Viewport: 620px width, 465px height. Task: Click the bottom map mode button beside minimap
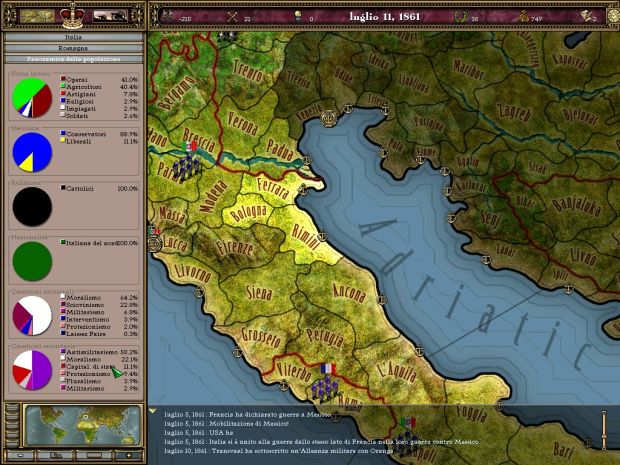click(12, 444)
